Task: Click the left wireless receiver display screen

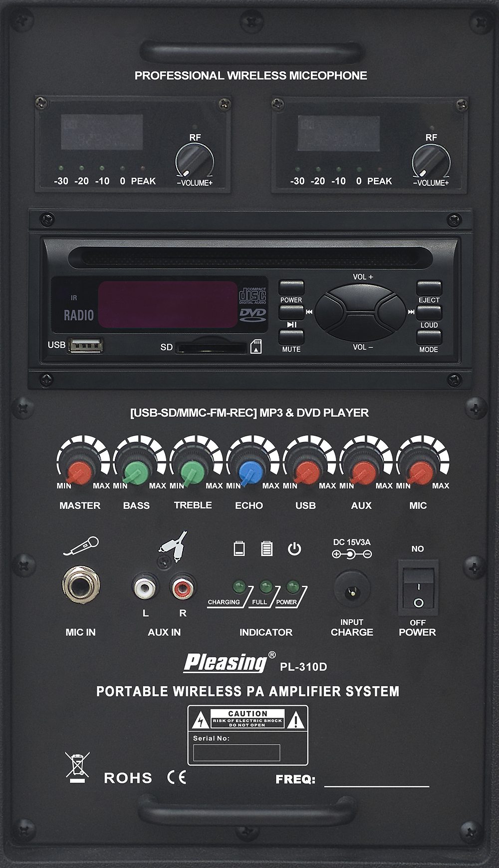Action: click(x=102, y=132)
